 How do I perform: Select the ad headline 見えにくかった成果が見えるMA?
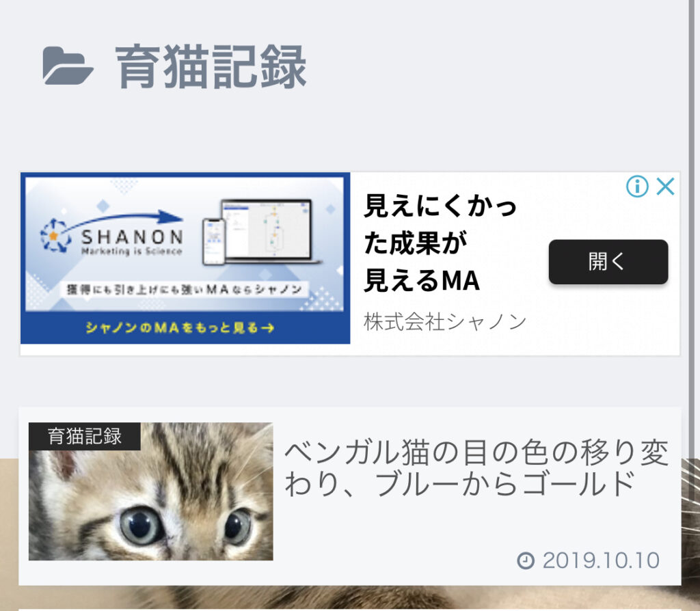point(440,243)
